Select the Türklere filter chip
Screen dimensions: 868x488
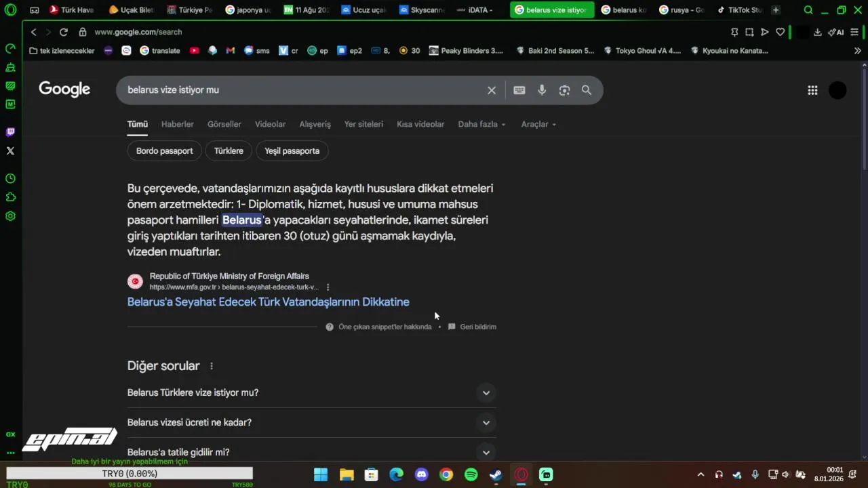pos(229,150)
